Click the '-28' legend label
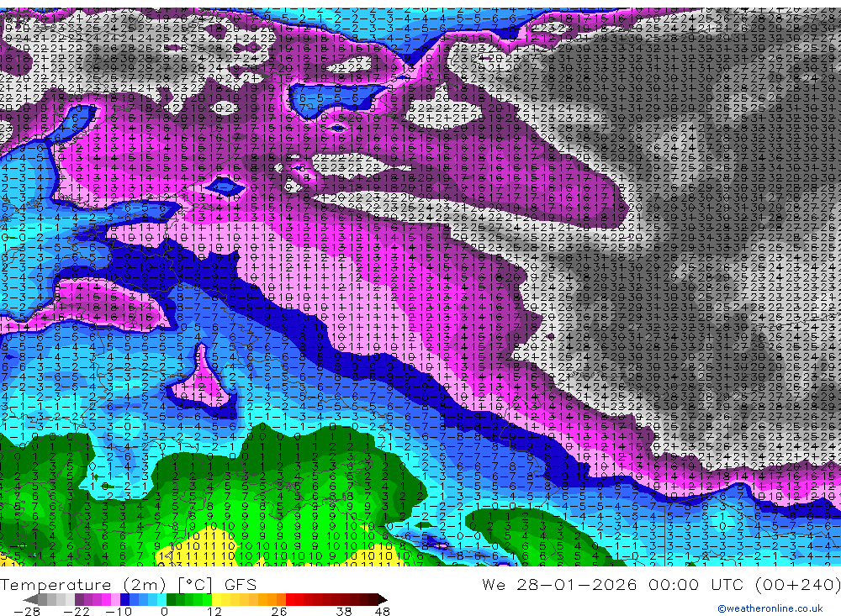 (27, 612)
